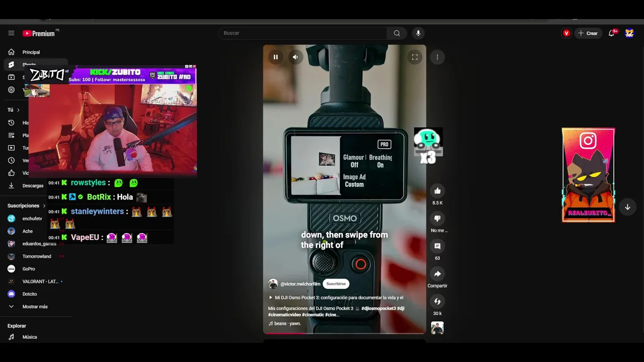Expand the Tú section chevron
This screenshot has height=362, width=644.
coord(18,110)
